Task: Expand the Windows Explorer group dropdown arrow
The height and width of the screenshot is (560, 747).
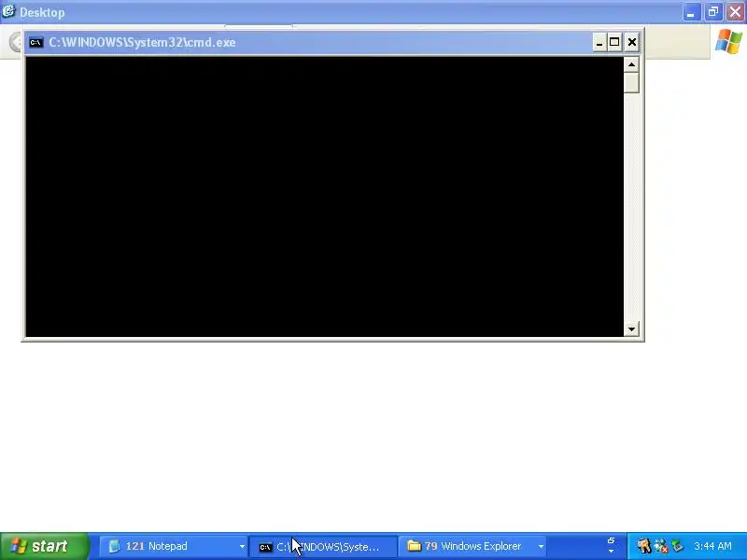Action: pyautogui.click(x=541, y=547)
